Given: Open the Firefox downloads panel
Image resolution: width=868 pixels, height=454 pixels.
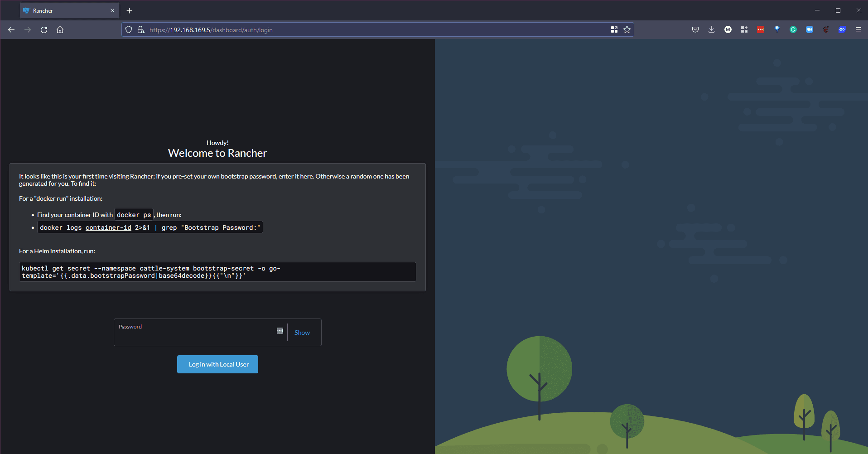Looking at the screenshot, I should pos(711,30).
